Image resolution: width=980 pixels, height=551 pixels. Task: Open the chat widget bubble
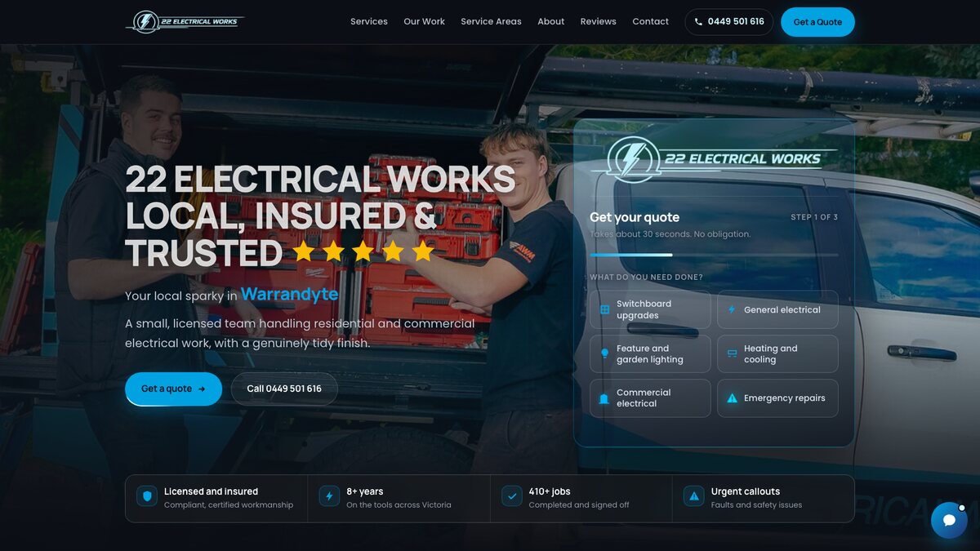pyautogui.click(x=949, y=520)
